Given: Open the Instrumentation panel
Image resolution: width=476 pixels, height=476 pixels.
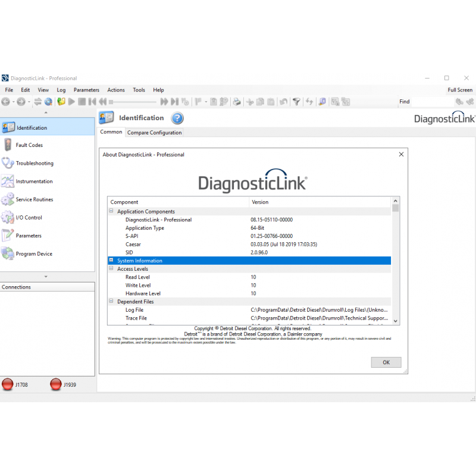Looking at the screenshot, I should coord(34,181).
